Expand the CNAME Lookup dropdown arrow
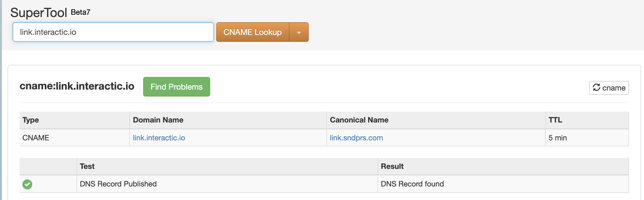 [x=299, y=32]
